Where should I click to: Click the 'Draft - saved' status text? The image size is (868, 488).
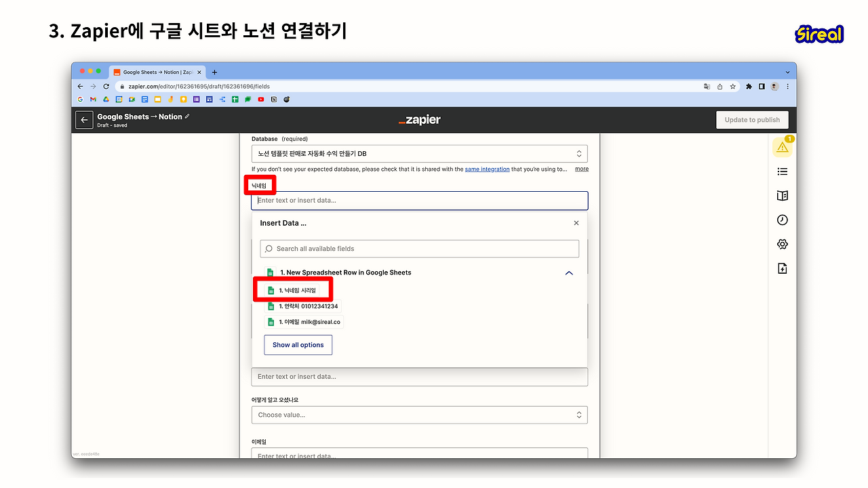click(x=112, y=125)
